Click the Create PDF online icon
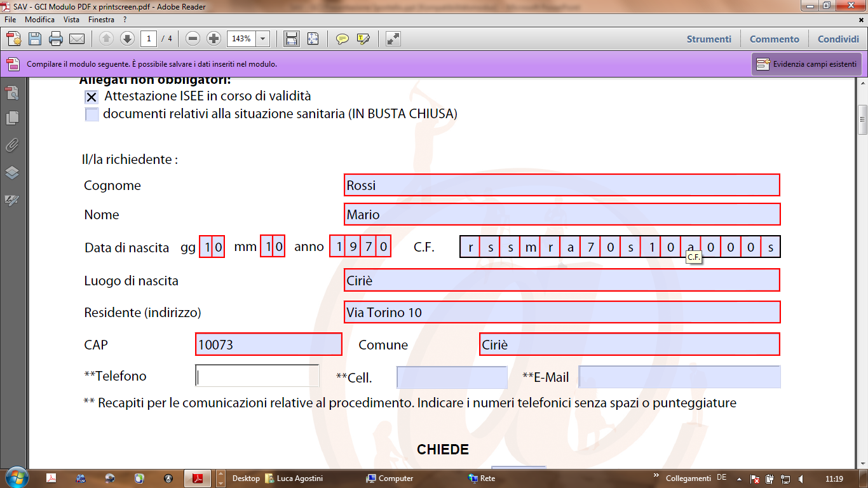 click(14, 39)
